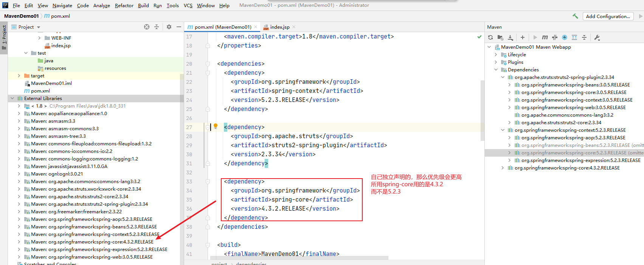Expand the Lifecycle node in Maven

point(496,54)
